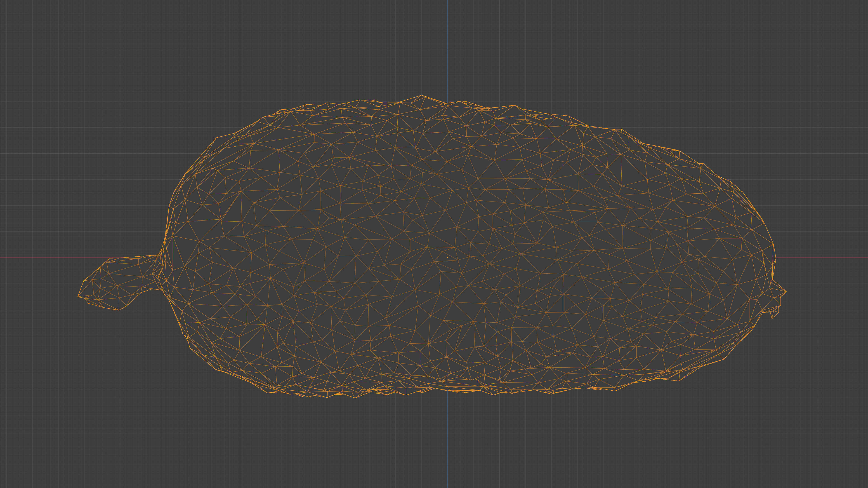Click the red horizontal axis line right of mesh
This screenshot has height=488, width=868.
(x=826, y=257)
